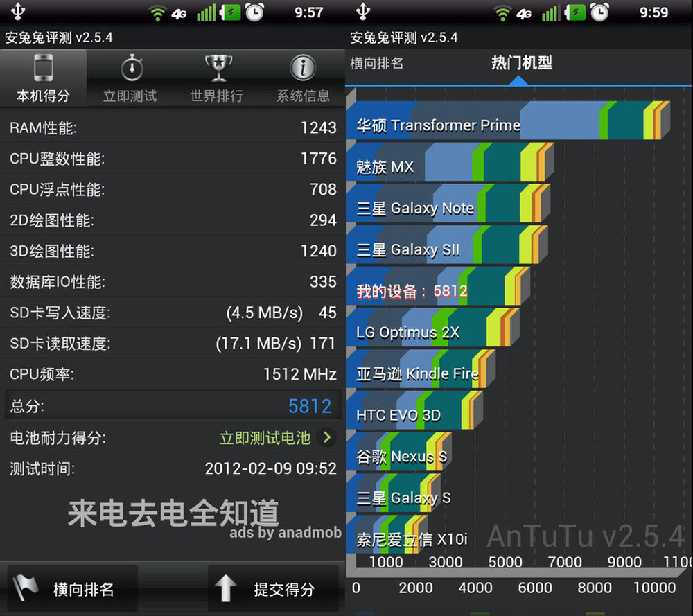Open the 本机得分 phone icon tab
This screenshot has width=693, height=616.
pyautogui.click(x=43, y=68)
